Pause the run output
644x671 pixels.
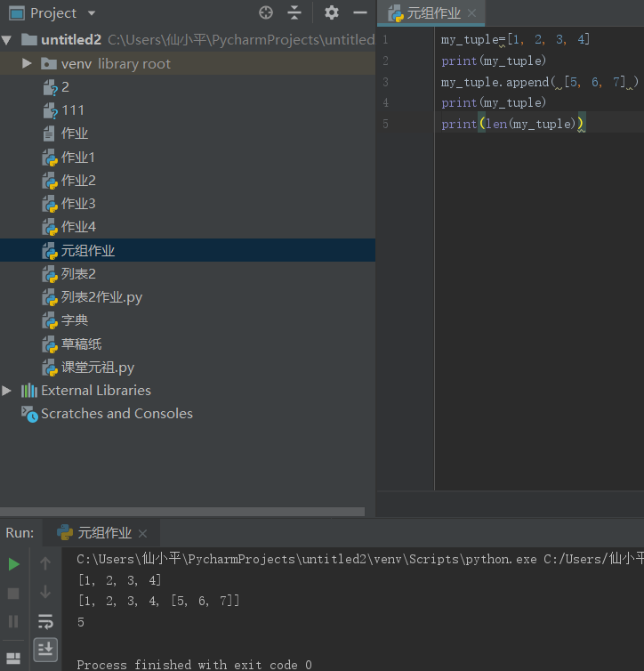pyautogui.click(x=13, y=621)
